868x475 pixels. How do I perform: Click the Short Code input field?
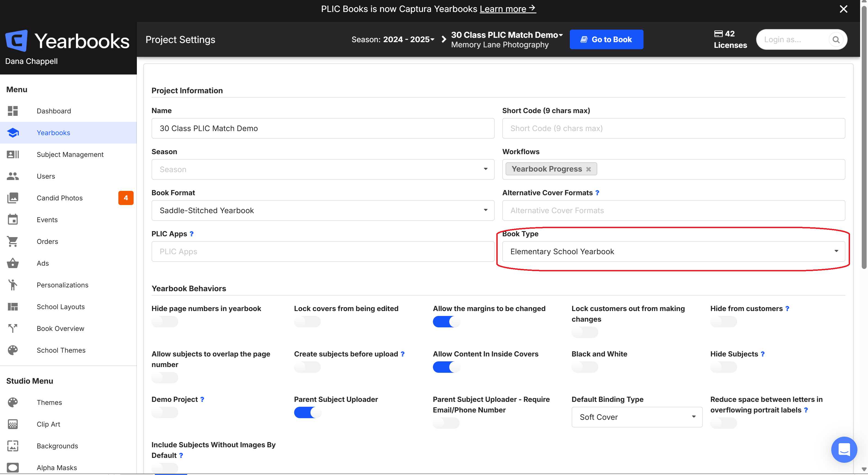tap(673, 128)
